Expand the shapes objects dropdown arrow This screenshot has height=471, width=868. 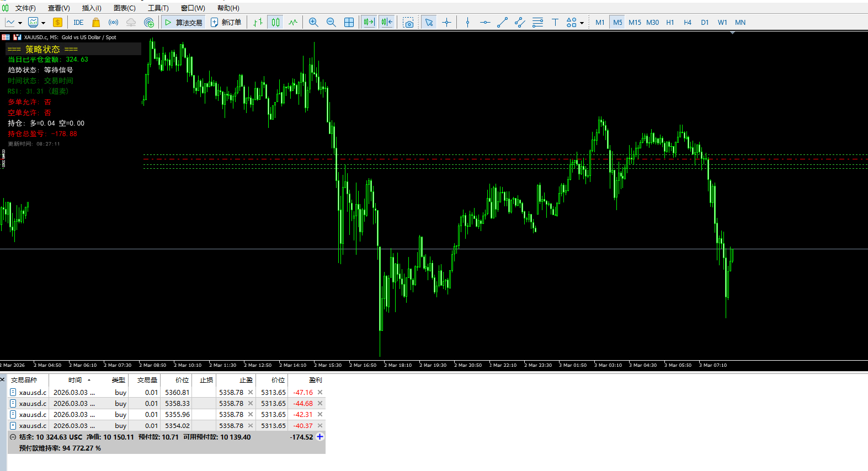pyautogui.click(x=582, y=23)
